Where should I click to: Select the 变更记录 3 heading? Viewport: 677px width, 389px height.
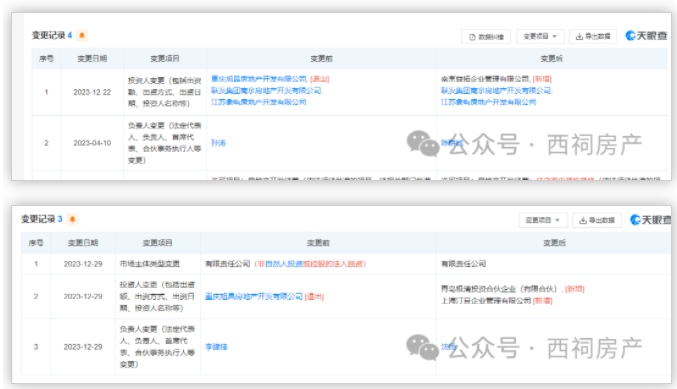(42, 219)
